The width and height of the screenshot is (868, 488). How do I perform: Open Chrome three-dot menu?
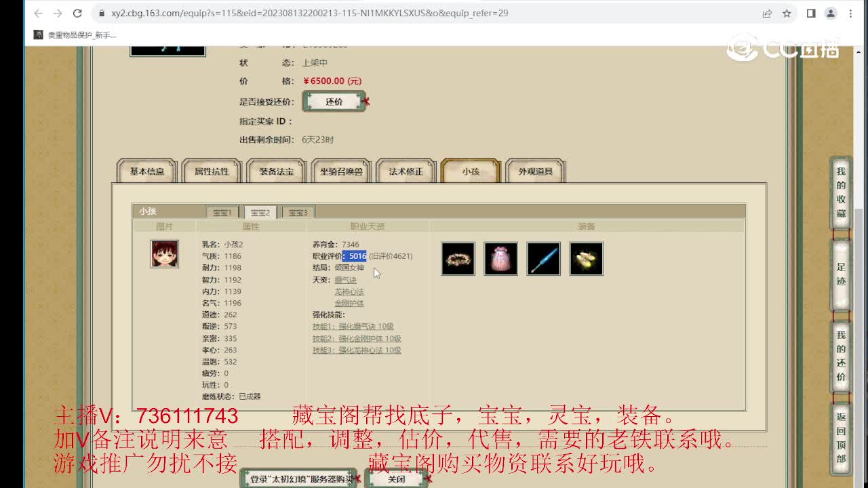[850, 13]
